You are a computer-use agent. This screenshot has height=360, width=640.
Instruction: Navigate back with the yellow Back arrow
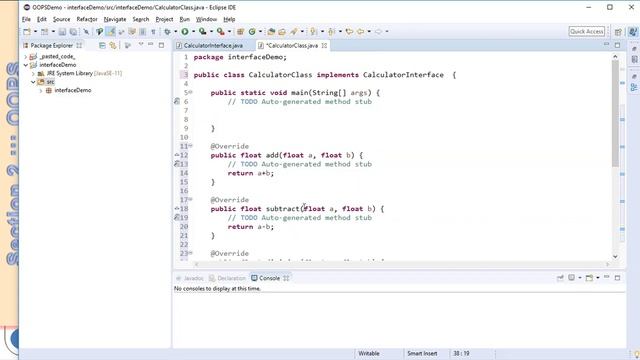coord(360,31)
